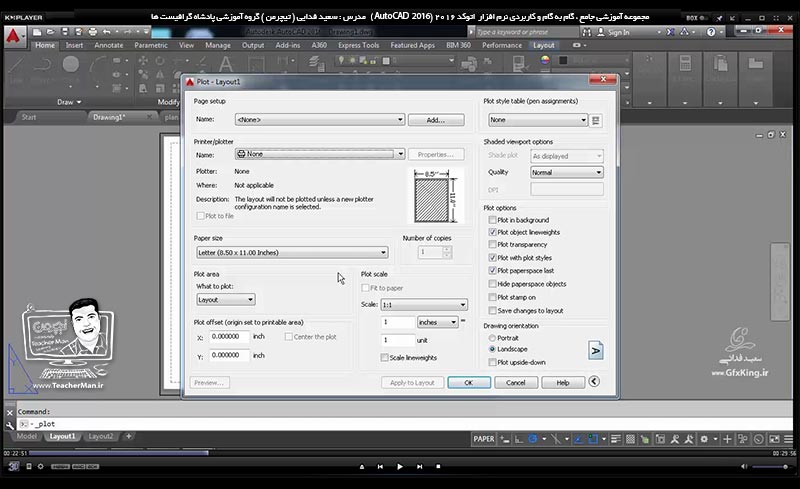
Task: Open the status bar Customization menu icon
Action: pos(789,439)
